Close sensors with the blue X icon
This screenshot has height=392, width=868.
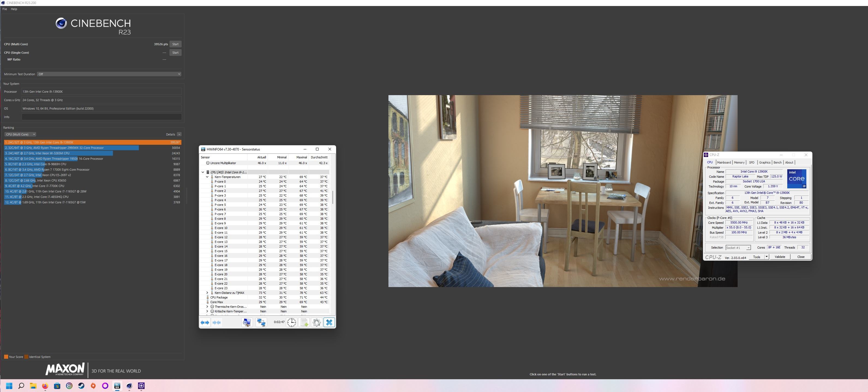point(329,322)
